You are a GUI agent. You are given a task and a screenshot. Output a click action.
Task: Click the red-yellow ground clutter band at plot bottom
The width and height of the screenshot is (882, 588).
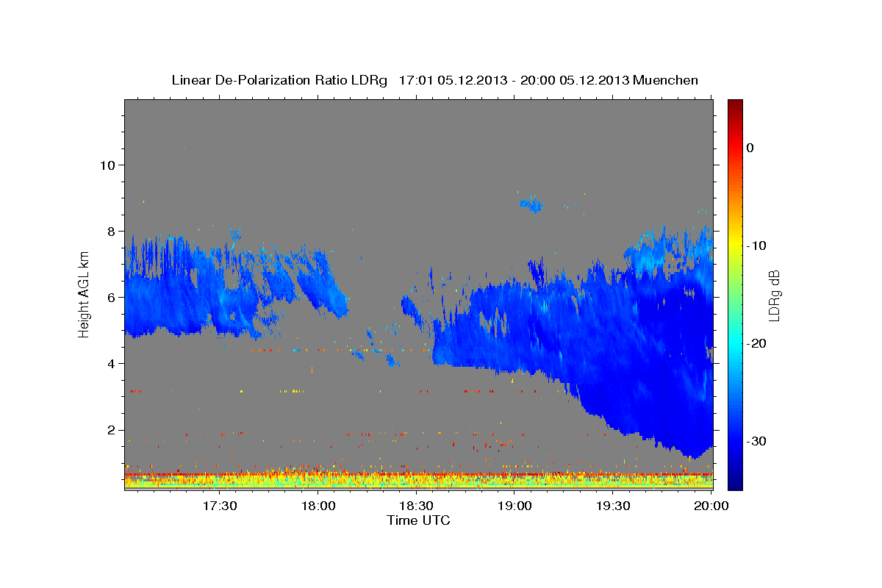[418, 479]
